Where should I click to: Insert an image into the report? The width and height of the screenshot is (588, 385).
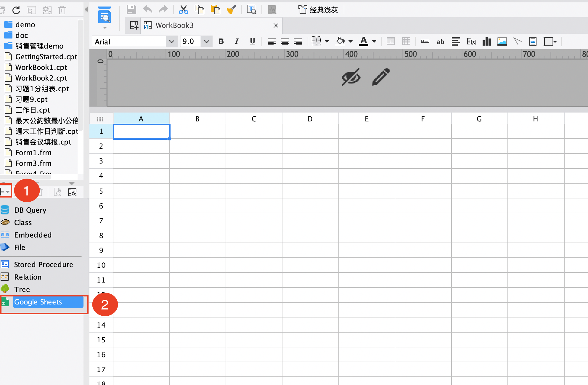point(502,41)
